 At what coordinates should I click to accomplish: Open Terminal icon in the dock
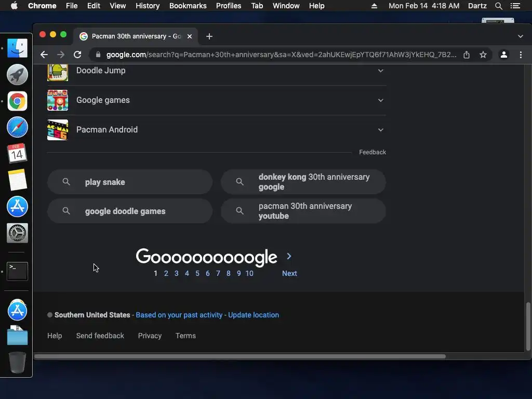pyautogui.click(x=17, y=271)
